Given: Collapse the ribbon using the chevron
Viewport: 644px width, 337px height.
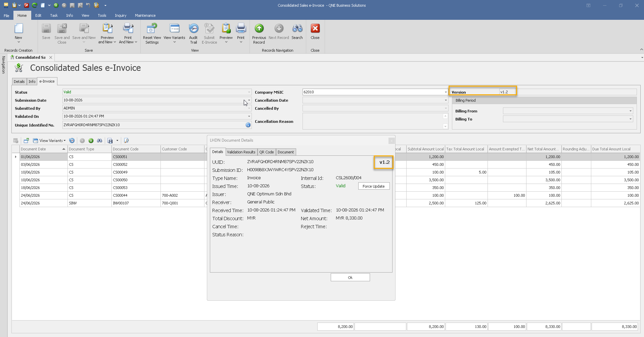Looking at the screenshot, I should [641, 50].
